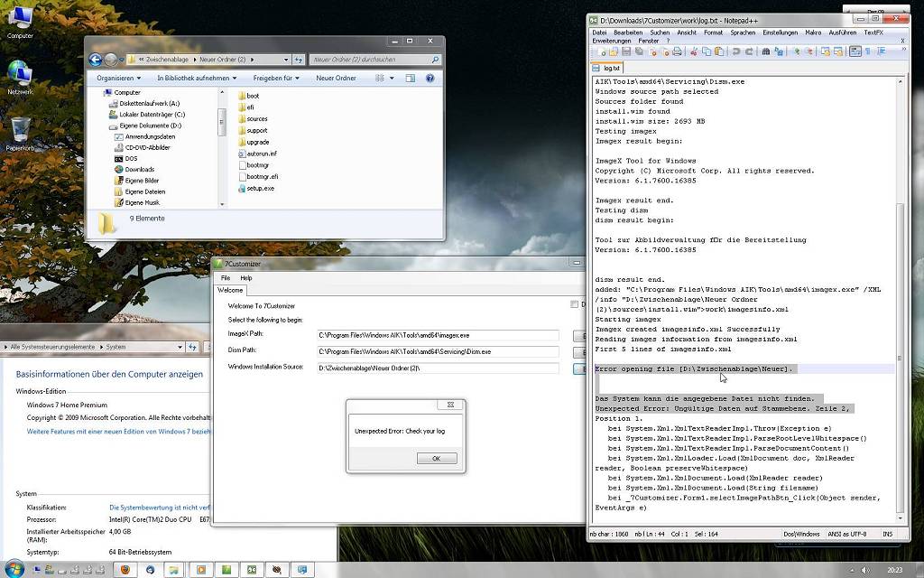Click the Cut scissors icon in Notepad++

(x=694, y=51)
